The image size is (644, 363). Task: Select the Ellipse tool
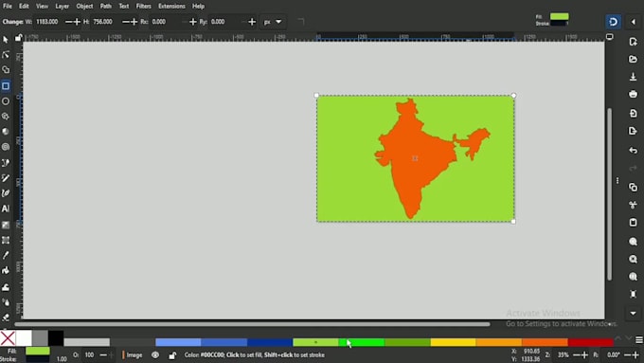pyautogui.click(x=6, y=101)
